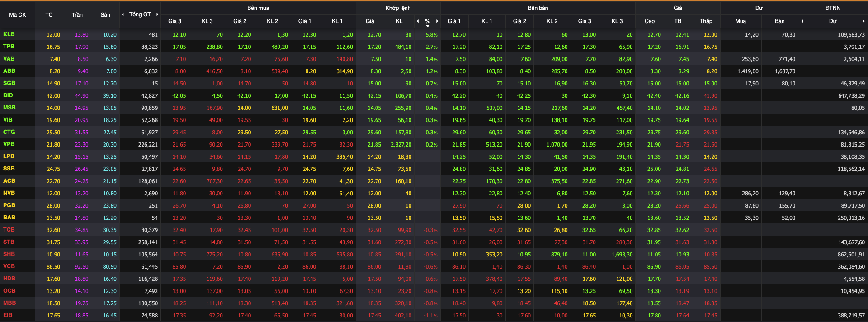Sort by the Mã CK column header
The width and height of the screenshot is (868, 322).
[18, 15]
